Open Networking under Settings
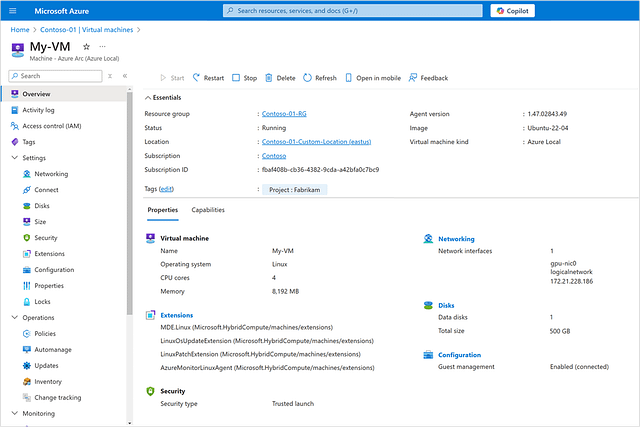640x427 pixels. coord(51,174)
